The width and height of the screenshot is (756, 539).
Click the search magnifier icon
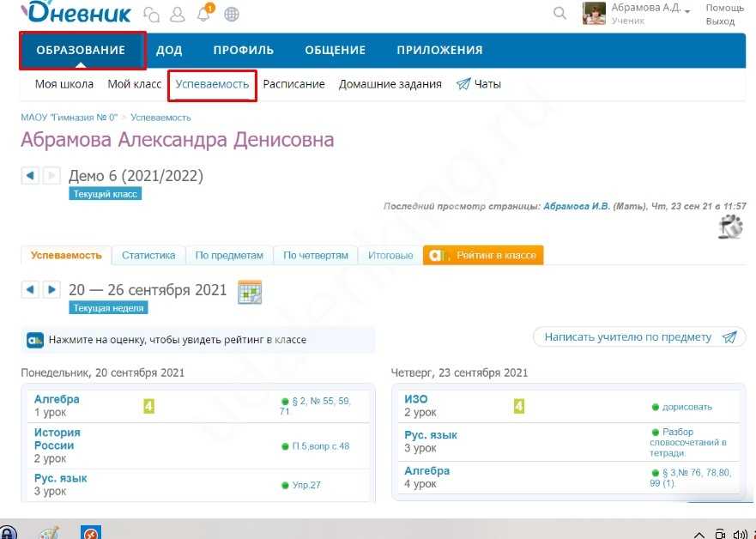point(559,13)
